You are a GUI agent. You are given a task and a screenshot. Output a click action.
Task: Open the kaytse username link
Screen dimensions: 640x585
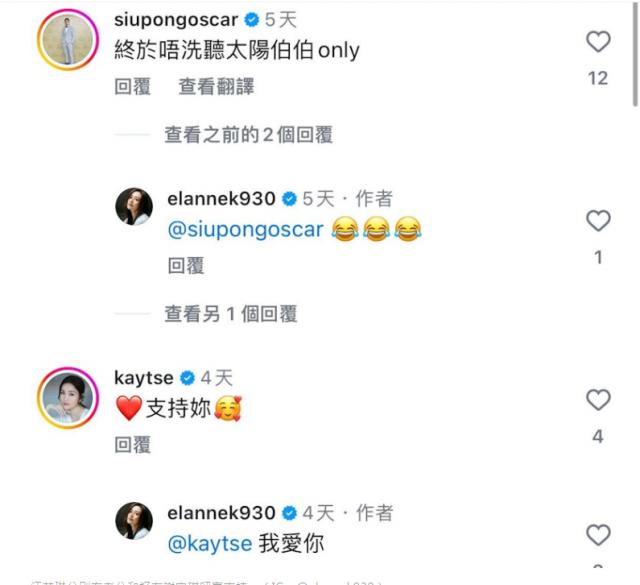(x=144, y=378)
